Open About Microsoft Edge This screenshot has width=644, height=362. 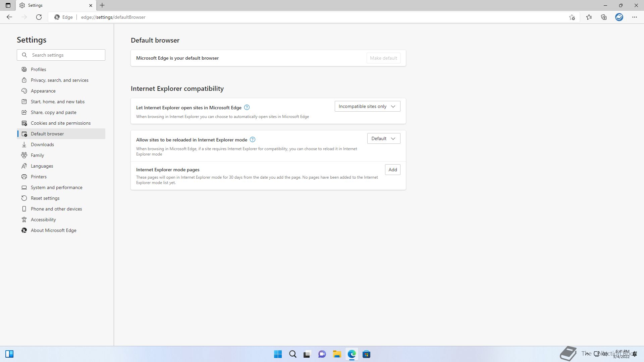pyautogui.click(x=61, y=230)
